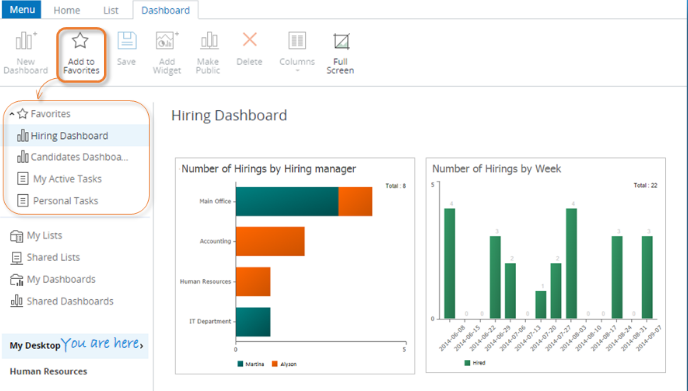The height and width of the screenshot is (391, 688).
Task: Switch to the Home tab
Action: click(67, 10)
